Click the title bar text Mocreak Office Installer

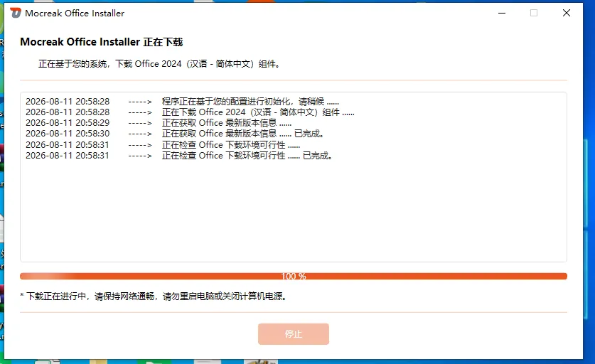[75, 13]
